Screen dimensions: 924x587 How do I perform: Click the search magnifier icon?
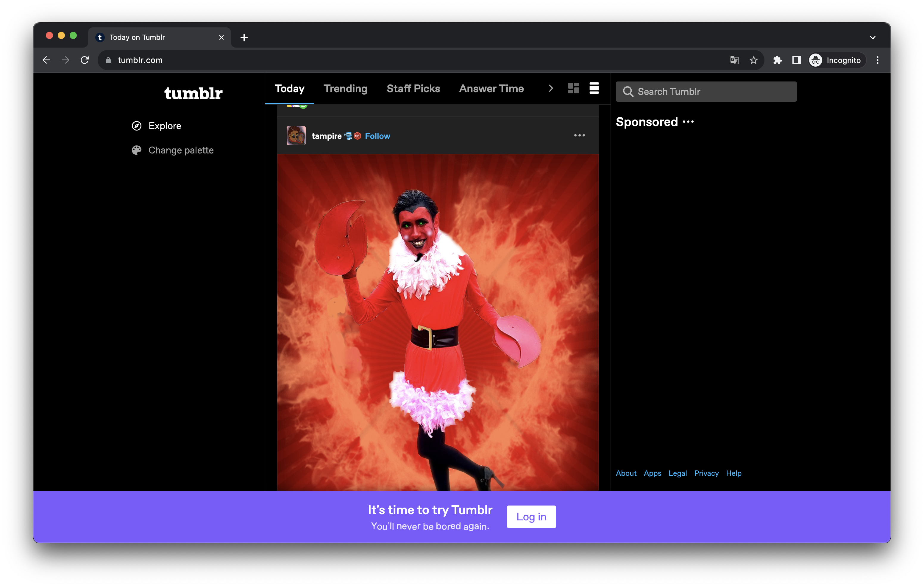[628, 92]
